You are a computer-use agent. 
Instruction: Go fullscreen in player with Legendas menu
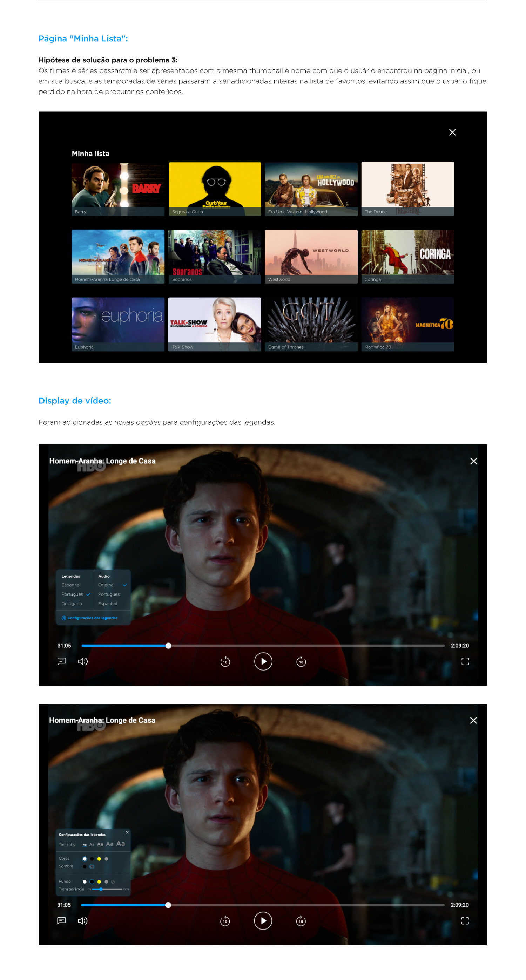tap(465, 661)
